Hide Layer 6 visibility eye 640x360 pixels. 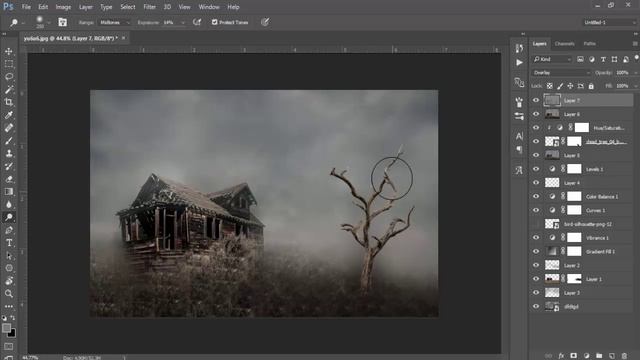tap(536, 114)
